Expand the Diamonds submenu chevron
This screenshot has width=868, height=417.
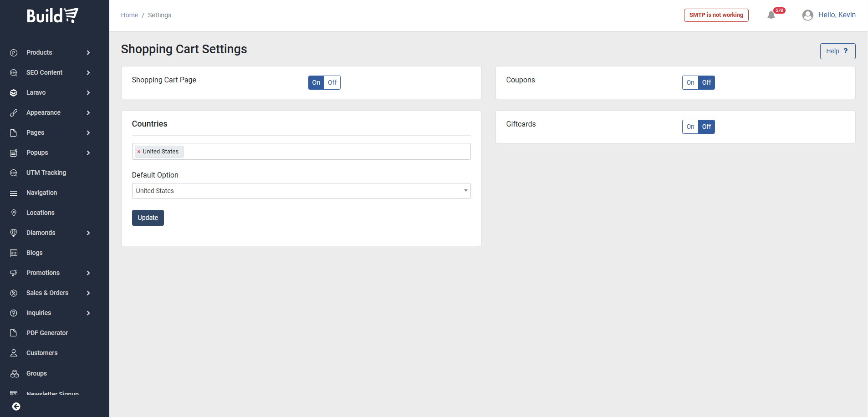tap(88, 233)
